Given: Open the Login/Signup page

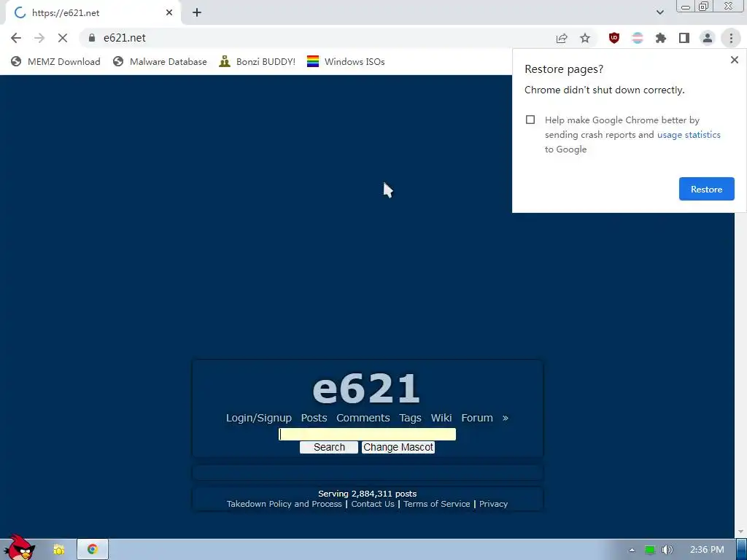Looking at the screenshot, I should pyautogui.click(x=259, y=418).
